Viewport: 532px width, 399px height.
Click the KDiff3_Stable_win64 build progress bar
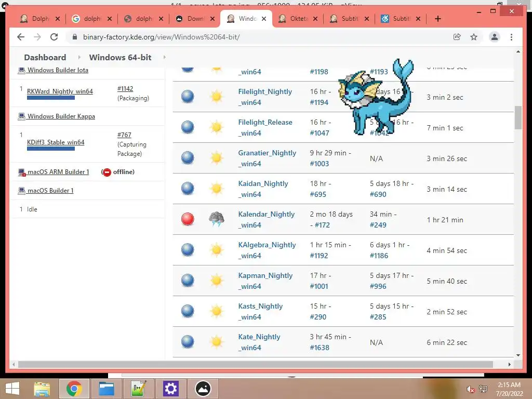coord(51,149)
